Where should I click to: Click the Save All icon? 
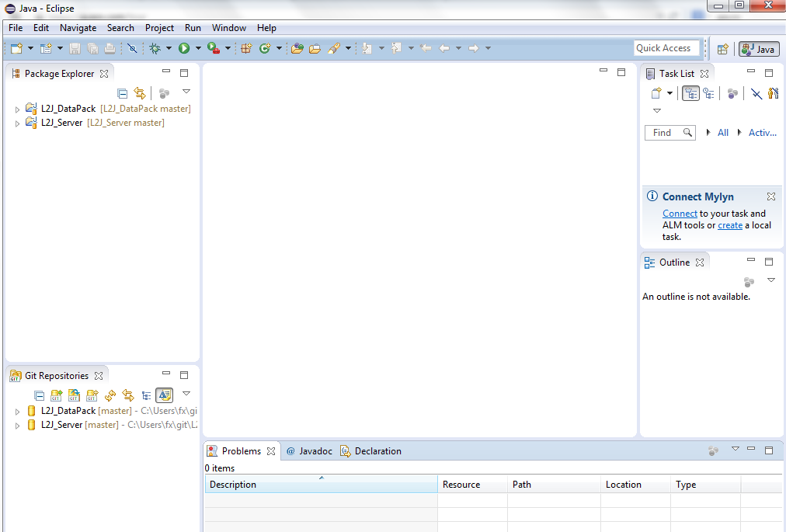pos(92,48)
